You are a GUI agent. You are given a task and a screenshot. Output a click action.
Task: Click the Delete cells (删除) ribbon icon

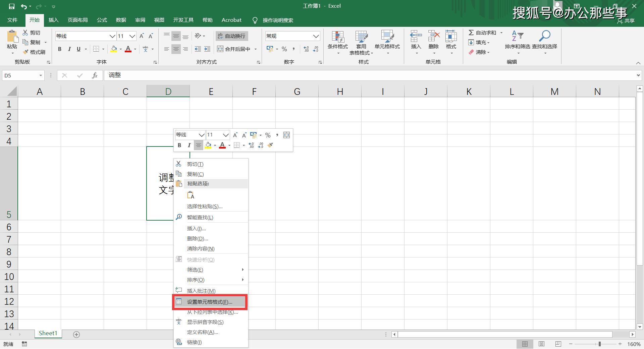[434, 36]
